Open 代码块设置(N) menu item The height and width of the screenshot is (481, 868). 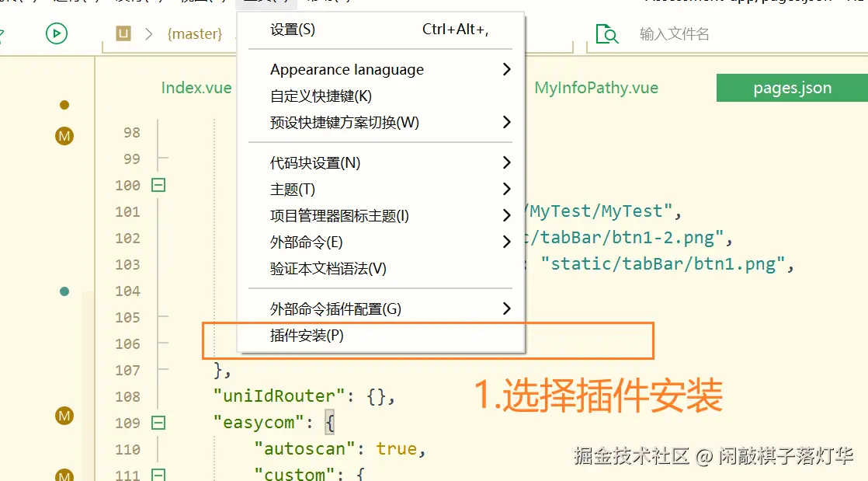(x=380, y=163)
